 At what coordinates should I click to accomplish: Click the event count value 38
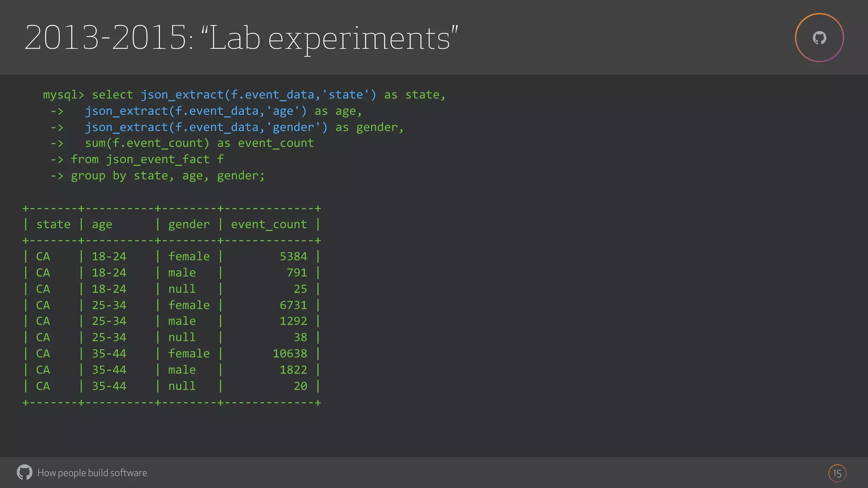(x=300, y=337)
